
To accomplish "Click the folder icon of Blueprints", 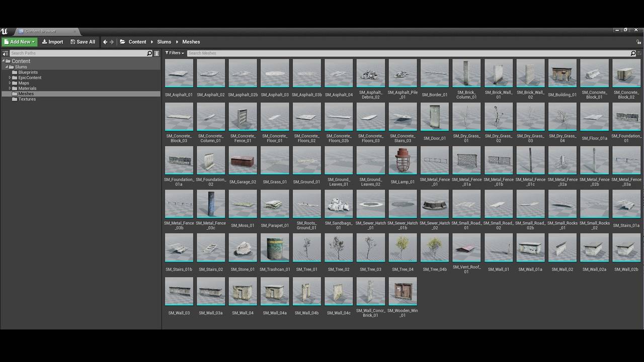I will point(15,72).
